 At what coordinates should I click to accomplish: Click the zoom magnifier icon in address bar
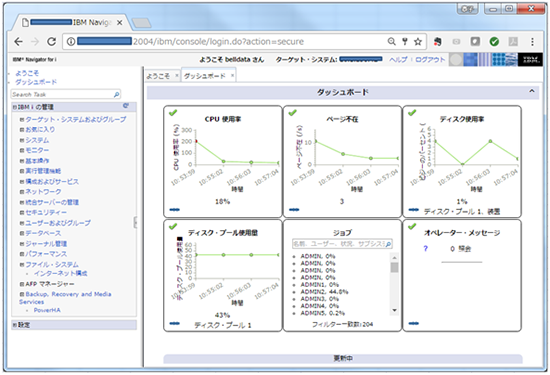[x=391, y=42]
